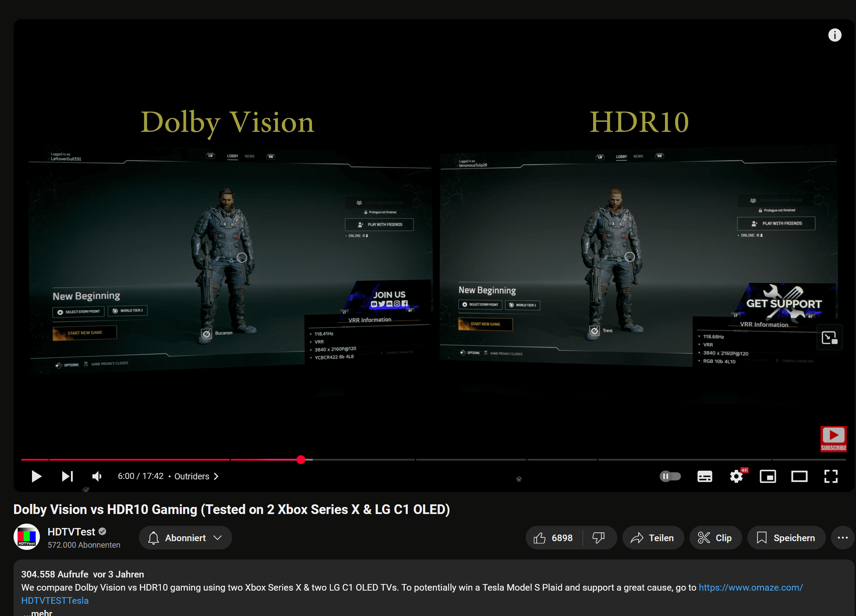The width and height of the screenshot is (856, 616).
Task: Click the Subscribe watermark on the video
Action: pyautogui.click(x=834, y=439)
